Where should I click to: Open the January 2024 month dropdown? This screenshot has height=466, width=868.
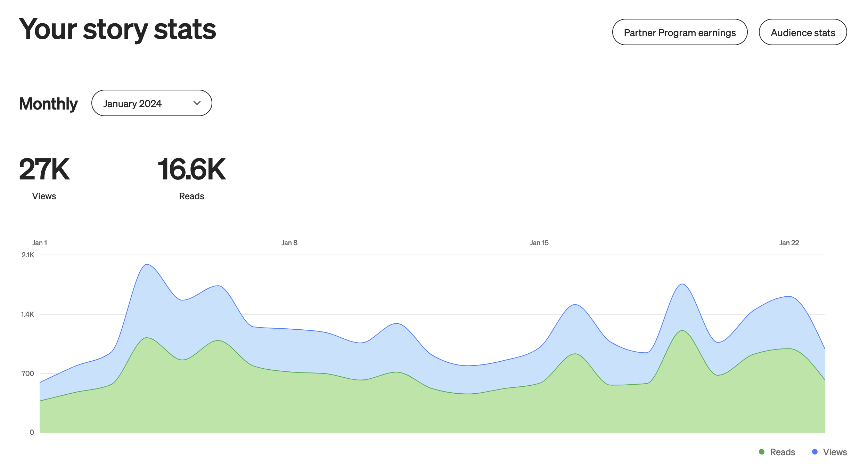click(x=152, y=103)
